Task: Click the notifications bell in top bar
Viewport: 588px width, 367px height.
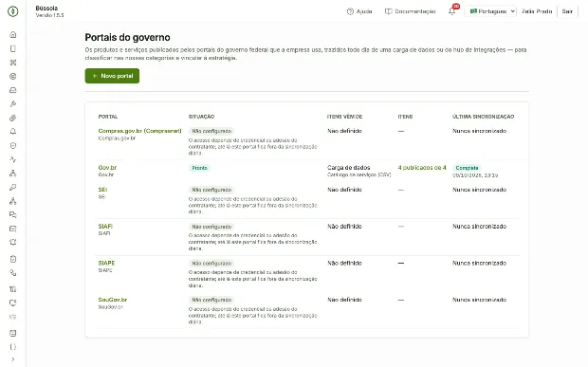Action: tap(452, 11)
